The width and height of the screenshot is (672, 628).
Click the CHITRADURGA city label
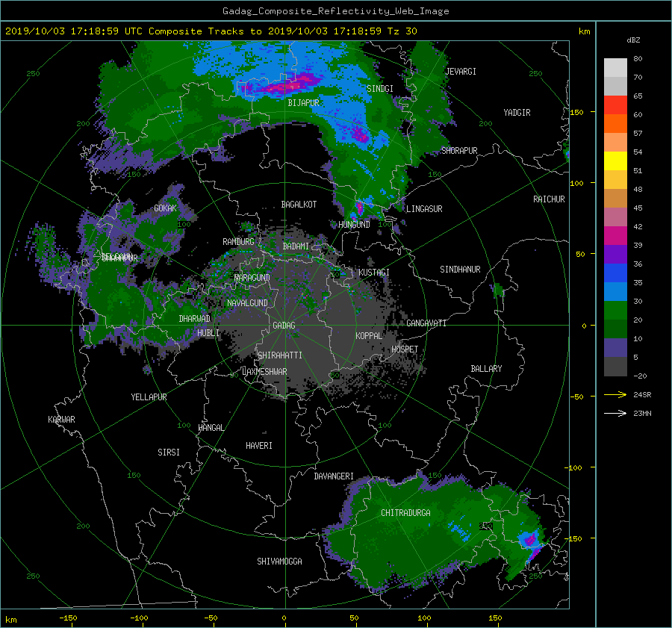tap(405, 513)
